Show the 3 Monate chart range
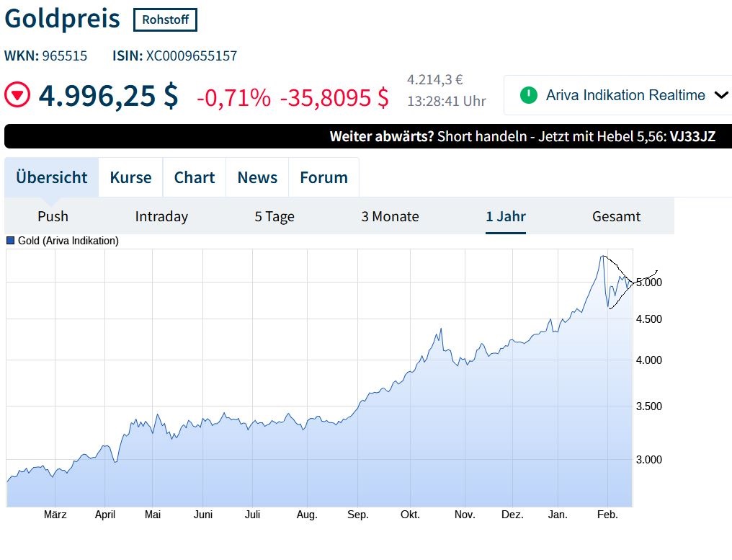 (390, 216)
